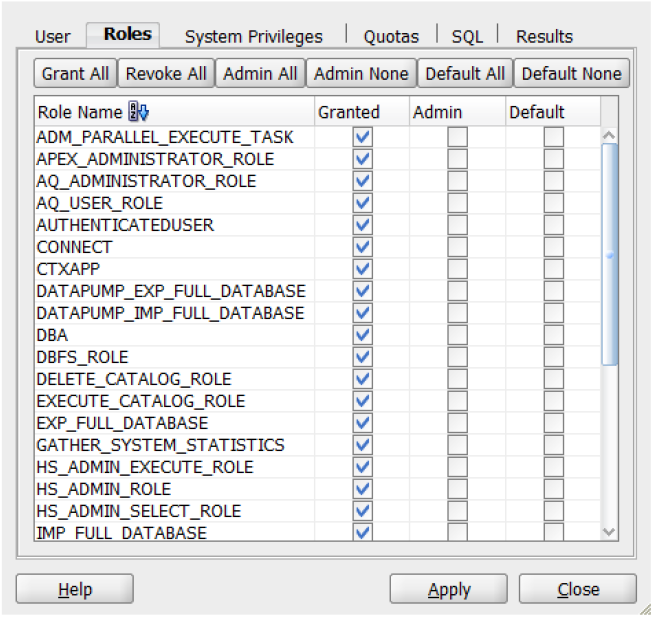The height and width of the screenshot is (619, 655).
Task: Revoke the CTXAPP Granted checkbox
Action: pyautogui.click(x=362, y=269)
